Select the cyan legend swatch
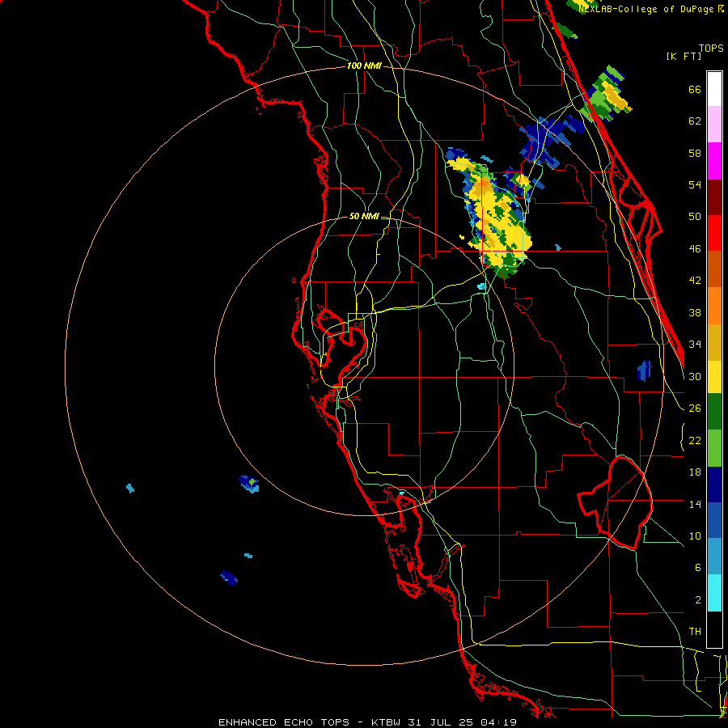Screen dimensions: 728x728 tap(714, 593)
